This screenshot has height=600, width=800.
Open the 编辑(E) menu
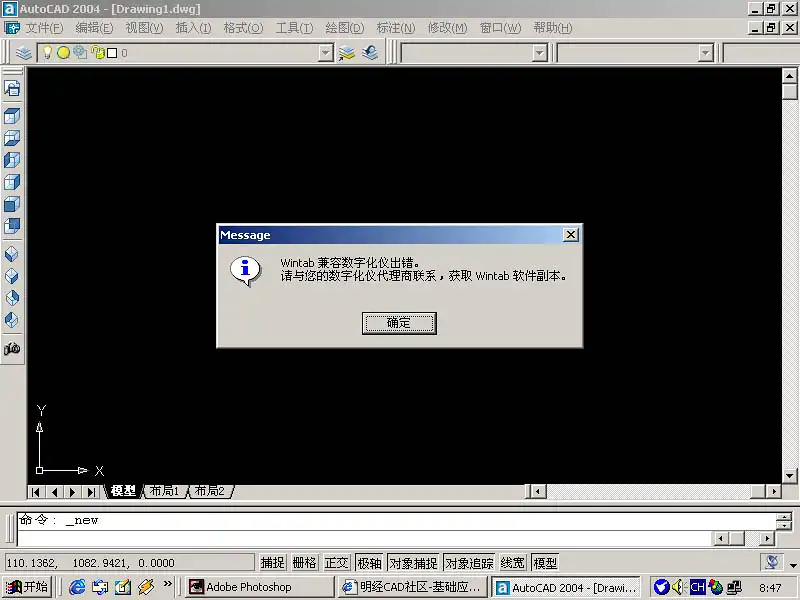tap(94, 28)
